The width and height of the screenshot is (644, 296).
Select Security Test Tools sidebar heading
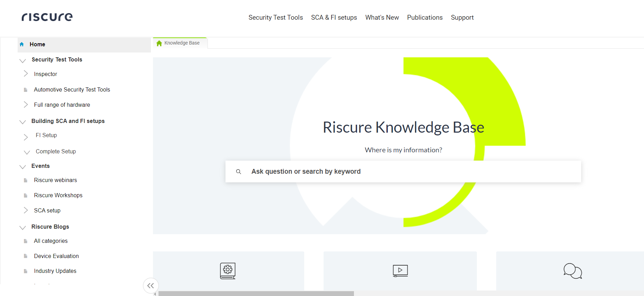57,60
